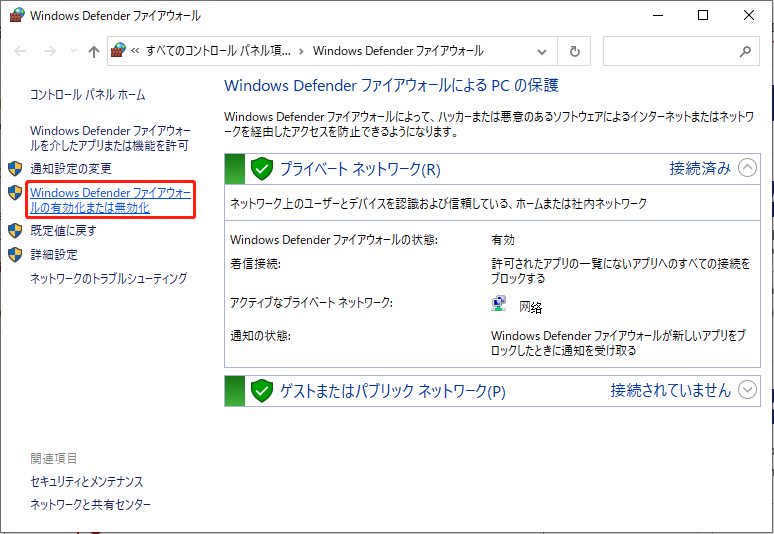The image size is (774, 534).
Task: Click the address bar firewall icon
Action: pyautogui.click(x=118, y=50)
